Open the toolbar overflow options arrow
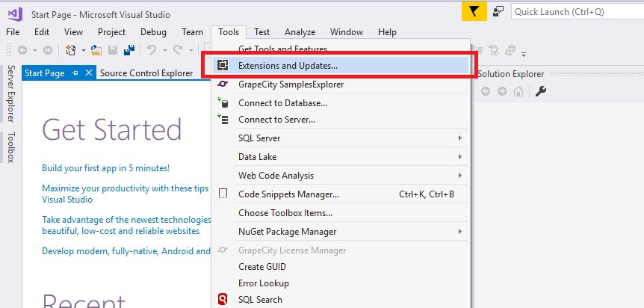Image resolution: width=644 pixels, height=308 pixels. click(x=524, y=54)
